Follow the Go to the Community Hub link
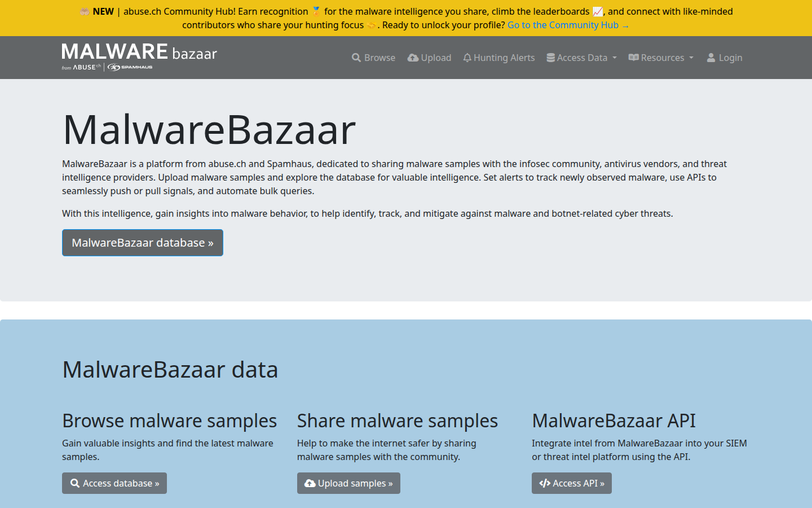The width and height of the screenshot is (812, 508). [x=568, y=25]
